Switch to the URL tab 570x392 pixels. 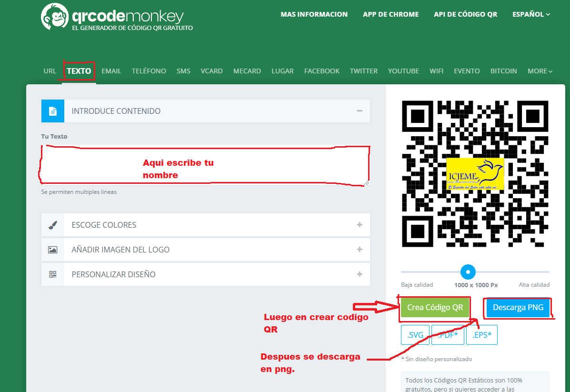tap(50, 71)
